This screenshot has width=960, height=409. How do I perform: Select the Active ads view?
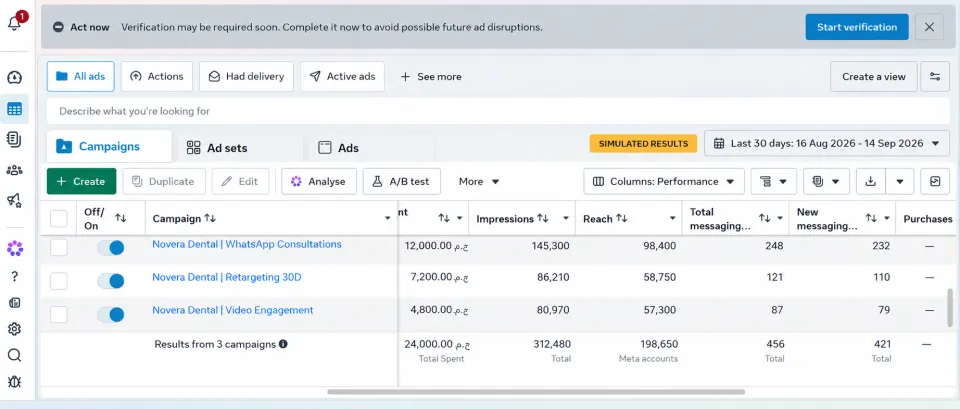coord(342,77)
